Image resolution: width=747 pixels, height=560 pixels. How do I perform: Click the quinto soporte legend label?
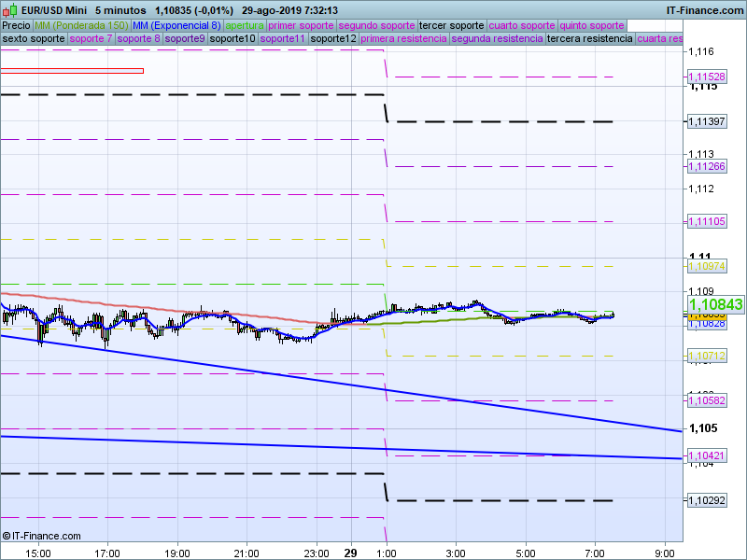592,25
